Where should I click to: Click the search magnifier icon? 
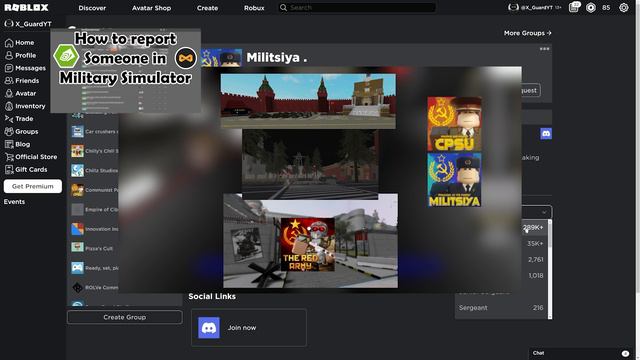tap(283, 7)
